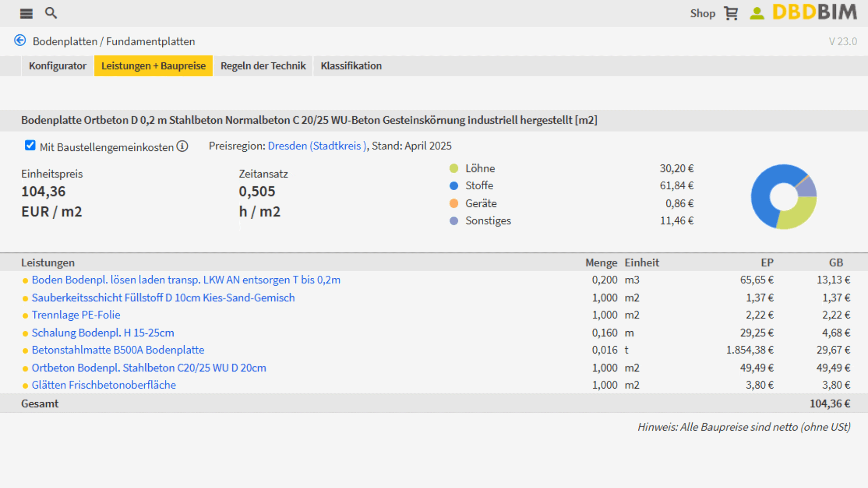Click info icon next to Baustellengemeinkosten
Image resolution: width=868 pixels, height=488 pixels.
(x=182, y=146)
